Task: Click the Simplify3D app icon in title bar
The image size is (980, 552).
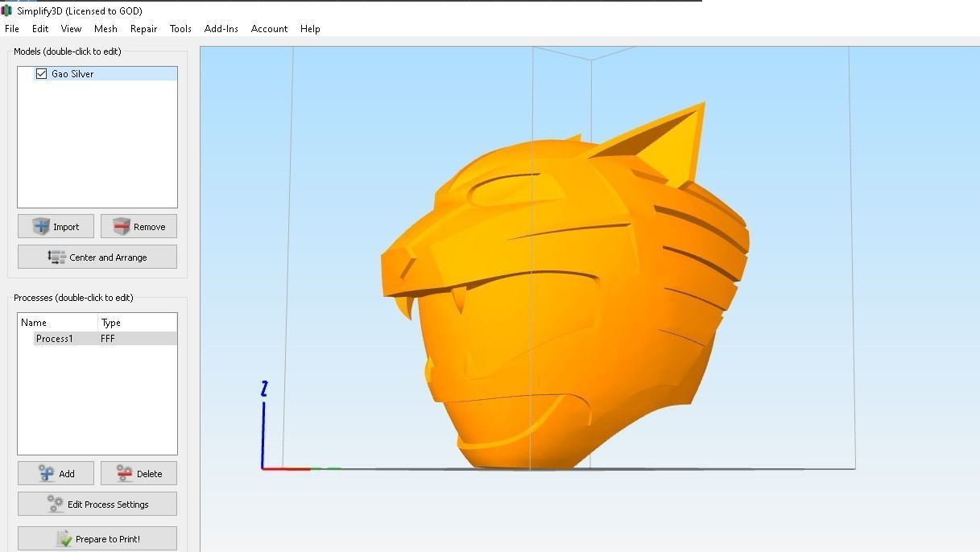Action: pos(6,10)
